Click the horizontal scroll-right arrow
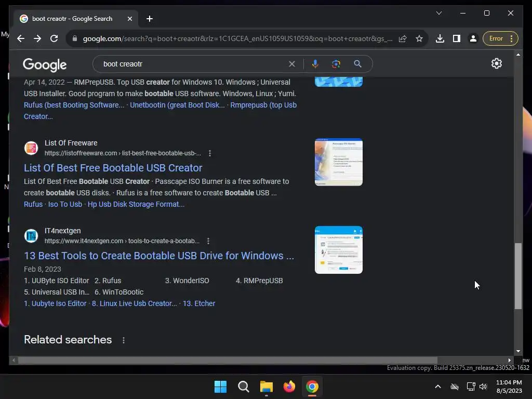This screenshot has width=532, height=399. [509, 361]
